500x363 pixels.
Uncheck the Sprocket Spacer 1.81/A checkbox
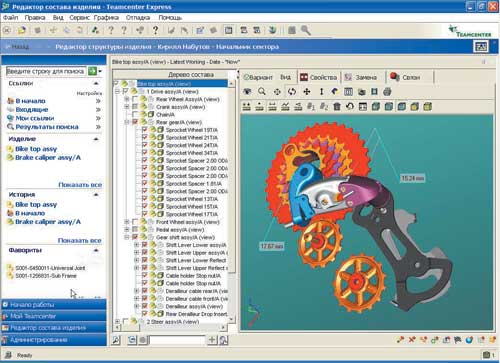(144, 183)
